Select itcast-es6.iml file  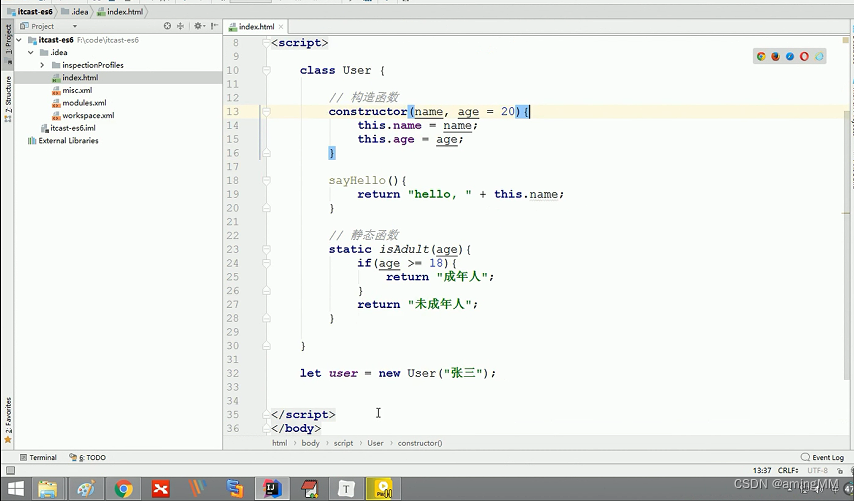(72, 128)
